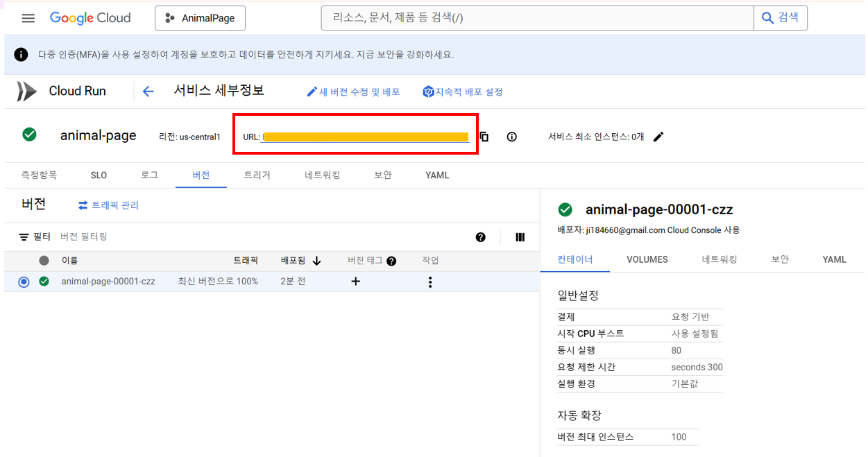This screenshot has width=868, height=457.
Task: Click the 필터 filter icon
Action: (x=24, y=237)
